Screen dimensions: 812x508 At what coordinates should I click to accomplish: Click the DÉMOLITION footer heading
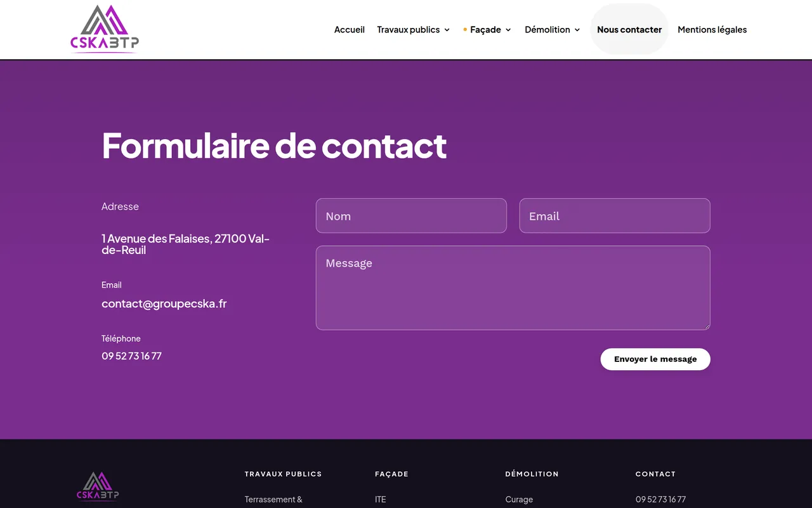tap(532, 474)
